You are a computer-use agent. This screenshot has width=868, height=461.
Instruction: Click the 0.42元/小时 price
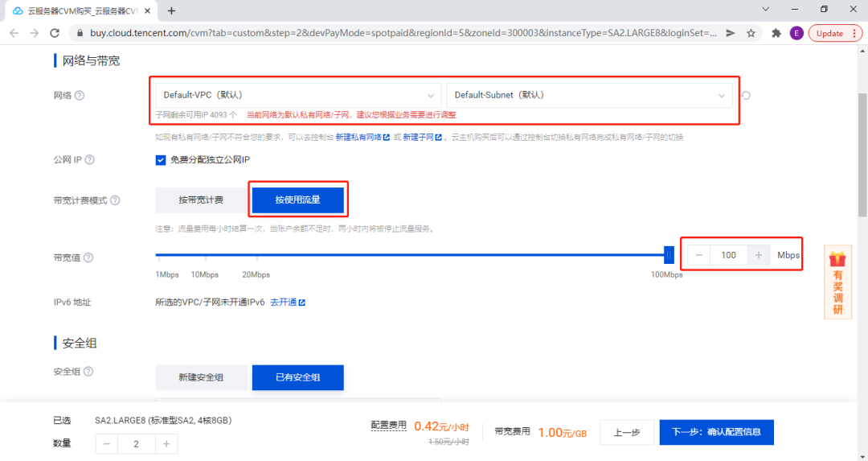click(x=442, y=426)
